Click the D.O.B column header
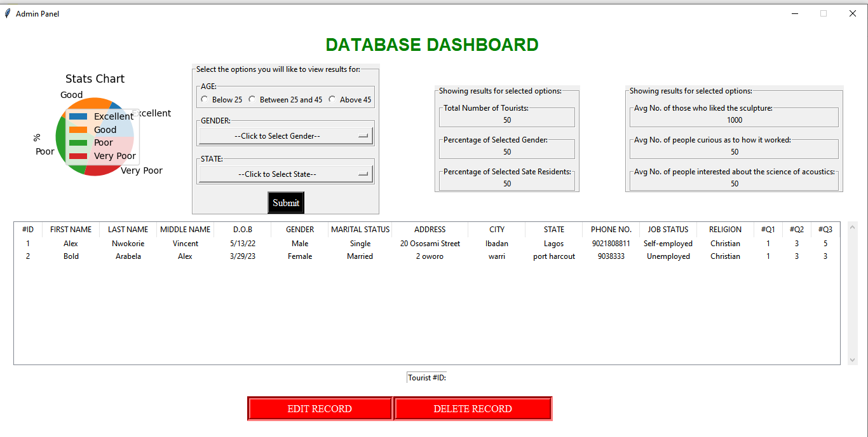The height and width of the screenshot is (437, 868). tap(243, 230)
